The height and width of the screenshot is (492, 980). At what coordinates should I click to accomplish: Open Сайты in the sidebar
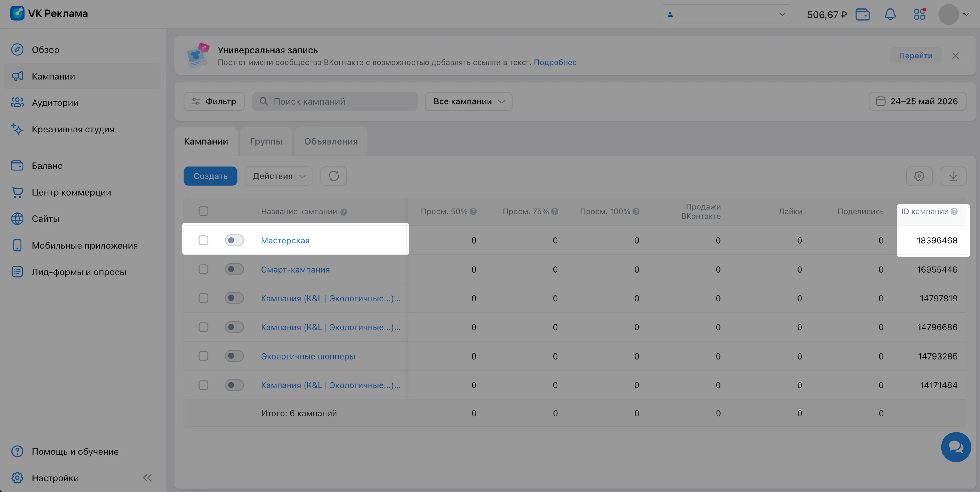tap(82, 219)
